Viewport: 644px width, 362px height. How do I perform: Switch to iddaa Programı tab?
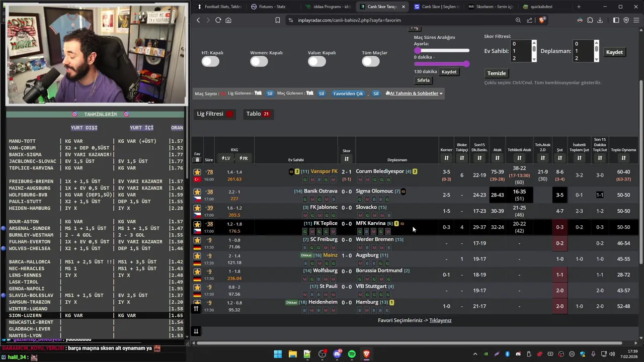click(x=328, y=7)
